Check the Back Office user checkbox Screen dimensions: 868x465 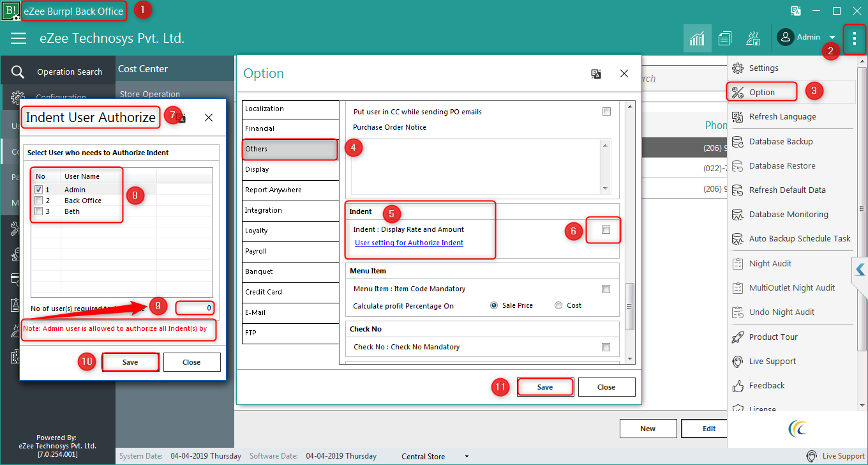[x=39, y=201]
